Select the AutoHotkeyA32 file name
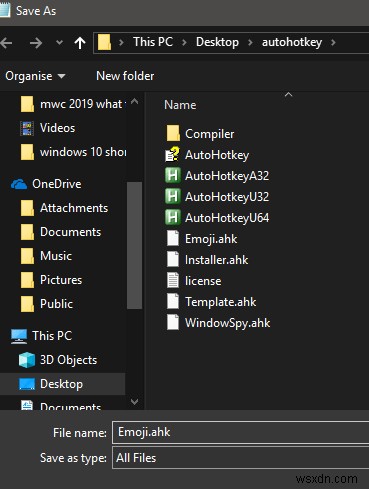Viewport: 369px width, 489px height. pyautogui.click(x=227, y=176)
